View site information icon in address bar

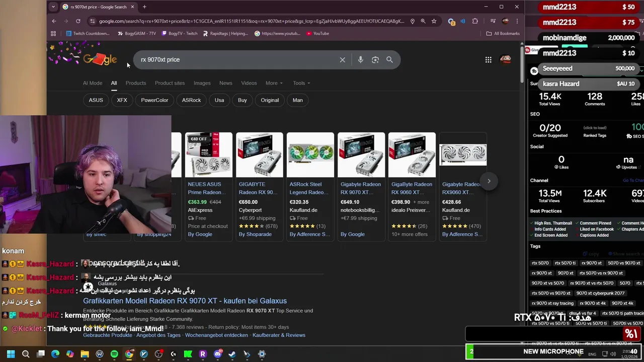click(x=92, y=21)
